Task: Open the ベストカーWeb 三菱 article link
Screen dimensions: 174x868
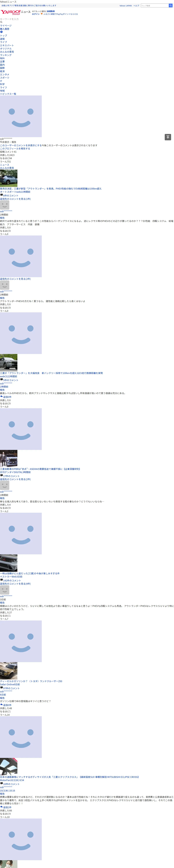Action: (30, 573)
